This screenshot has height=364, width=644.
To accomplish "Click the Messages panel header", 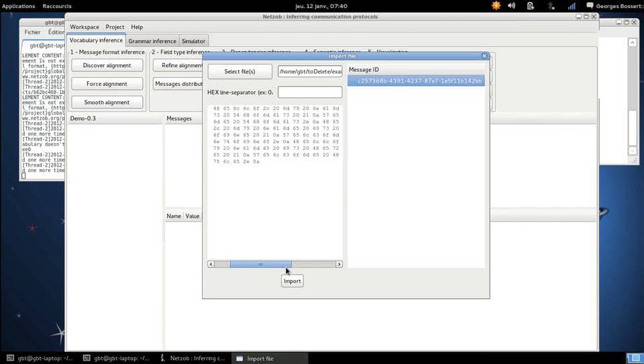I will click(179, 118).
